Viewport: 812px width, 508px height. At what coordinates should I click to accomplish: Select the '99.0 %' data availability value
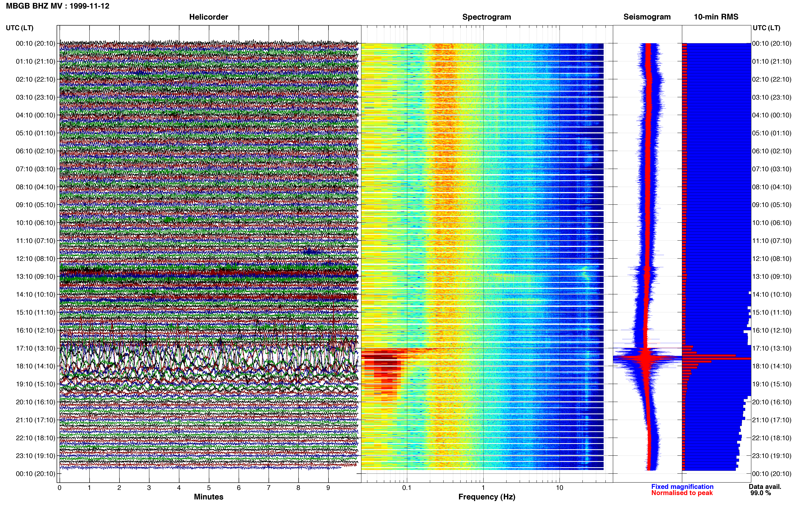[761, 493]
